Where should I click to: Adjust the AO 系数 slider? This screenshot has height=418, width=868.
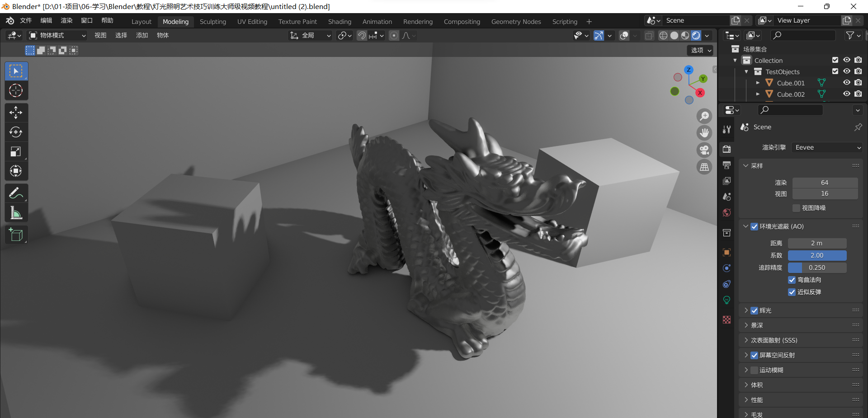[x=816, y=255]
